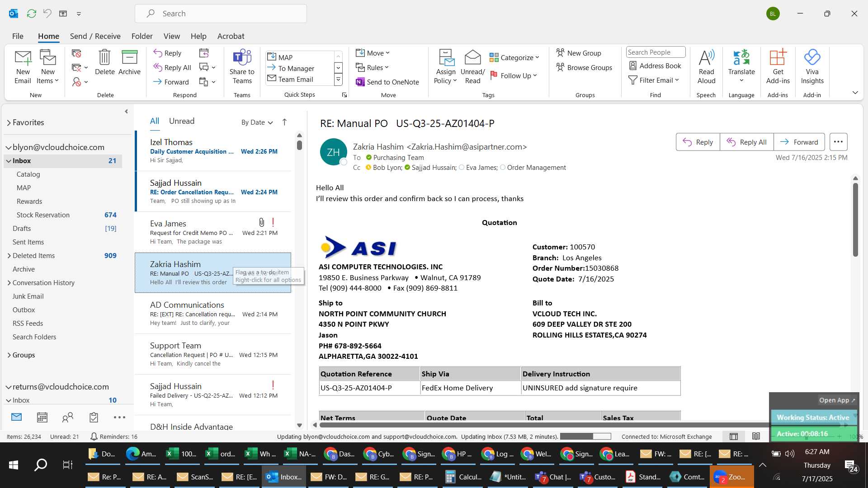Image resolution: width=868 pixels, height=488 pixels.
Task: Expand Conversation History folder
Action: tap(9, 283)
